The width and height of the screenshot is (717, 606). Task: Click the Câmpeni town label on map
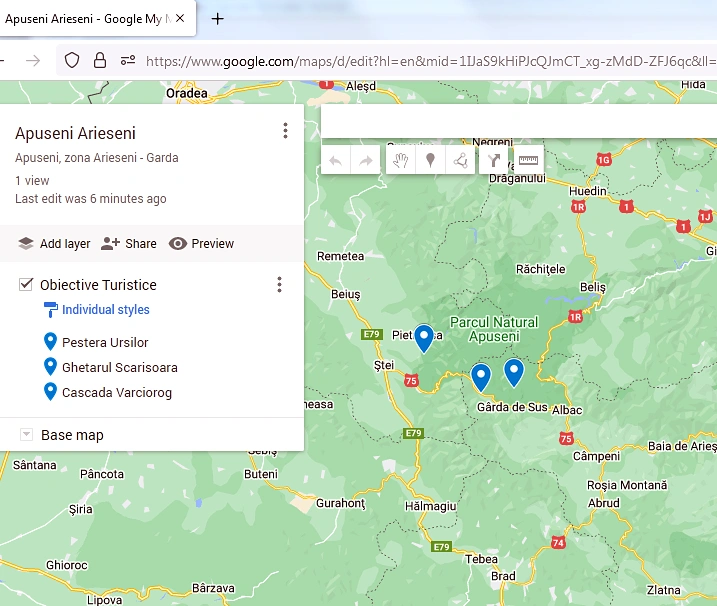coord(596,456)
